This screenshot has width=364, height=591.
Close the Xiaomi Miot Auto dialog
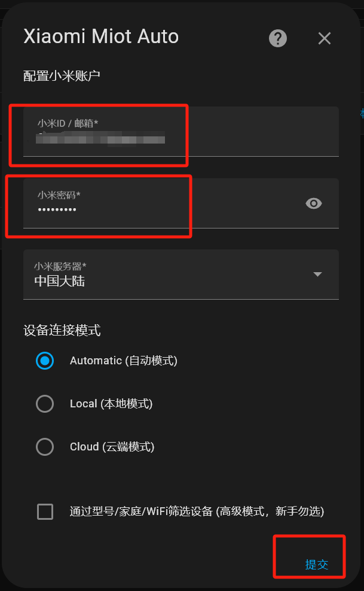[324, 38]
